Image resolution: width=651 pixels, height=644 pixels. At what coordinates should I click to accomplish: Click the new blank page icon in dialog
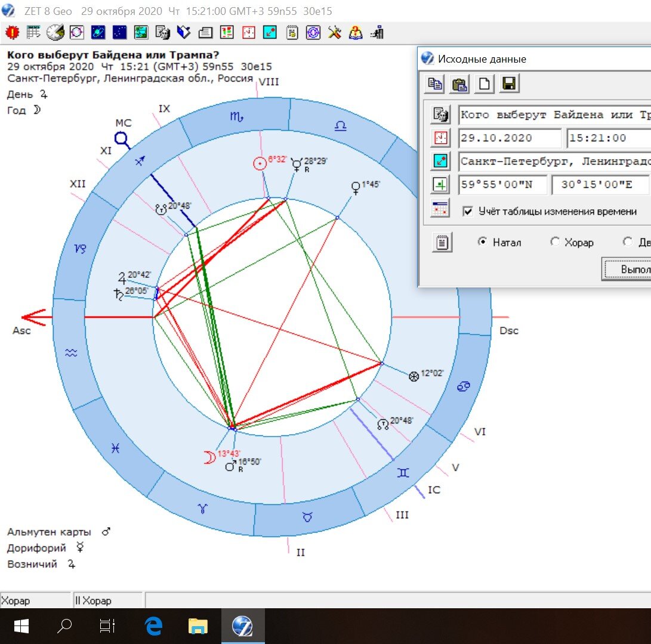coord(485,84)
